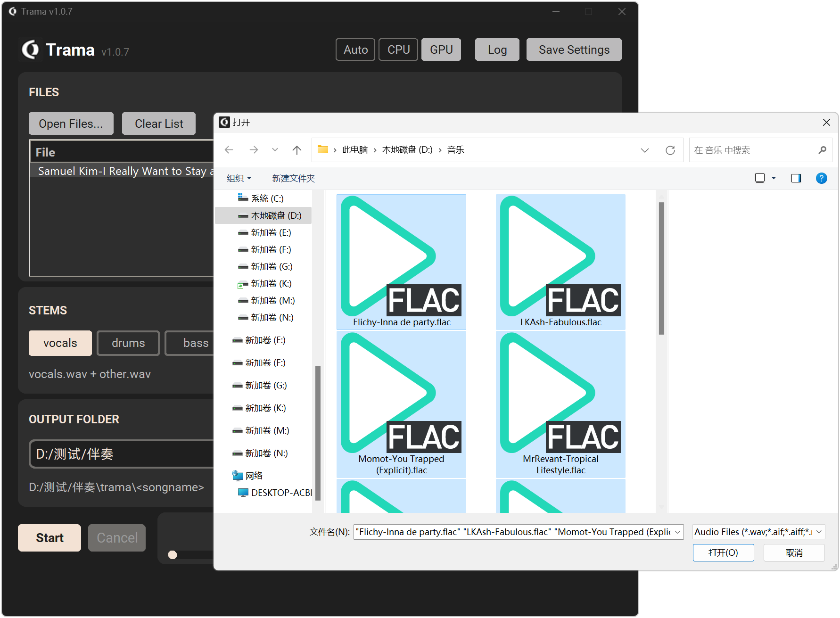Click the Trama logo icon
This screenshot has width=840, height=618.
(31, 49)
